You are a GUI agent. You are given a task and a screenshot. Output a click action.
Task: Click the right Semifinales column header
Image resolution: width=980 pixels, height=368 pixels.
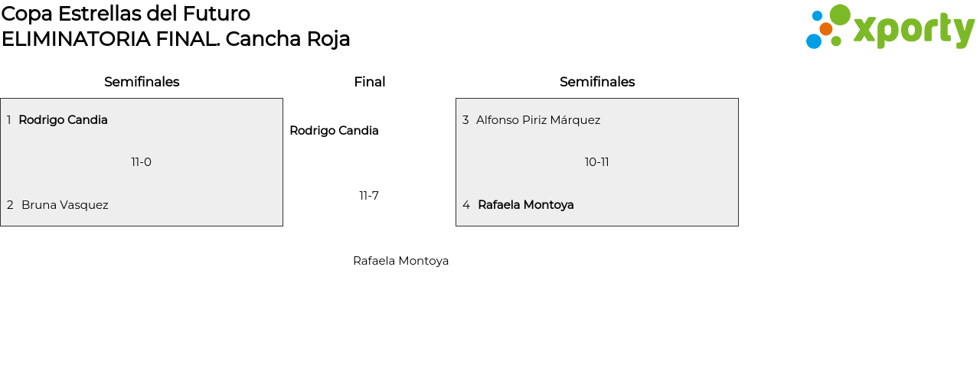click(597, 82)
